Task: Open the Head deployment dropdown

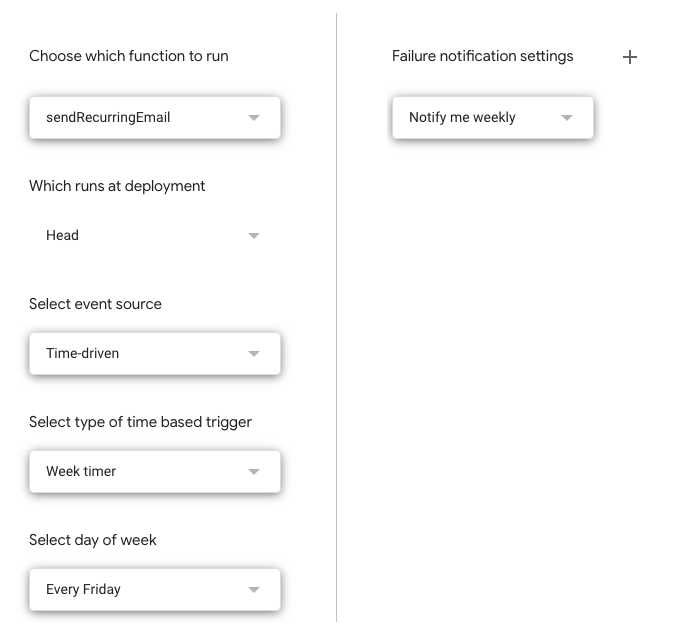Action: click(x=140, y=235)
